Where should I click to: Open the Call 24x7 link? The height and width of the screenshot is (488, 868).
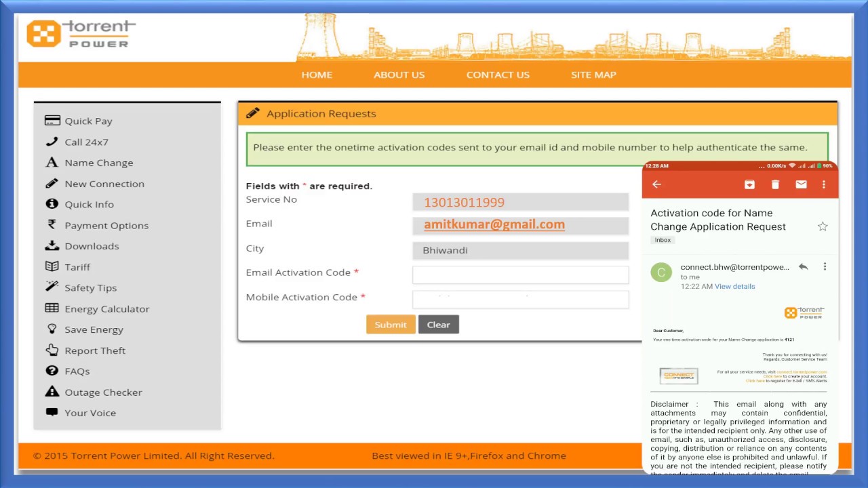pos(86,142)
